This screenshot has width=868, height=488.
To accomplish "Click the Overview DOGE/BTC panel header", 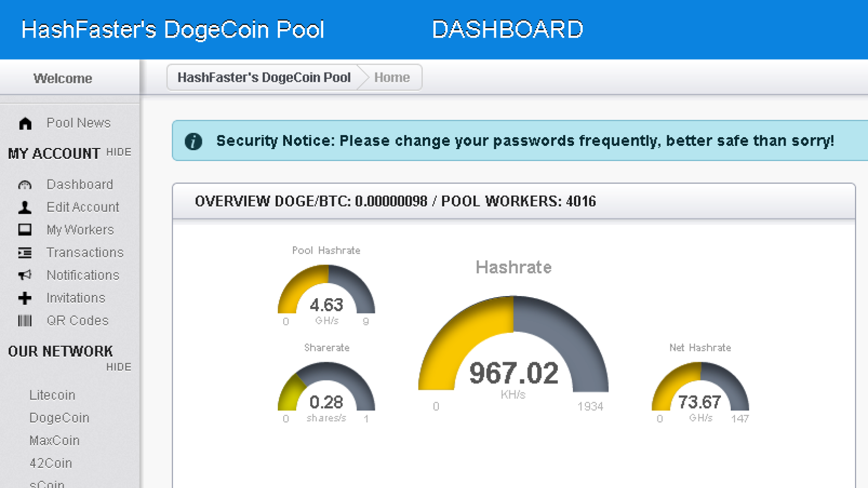I will pos(514,202).
